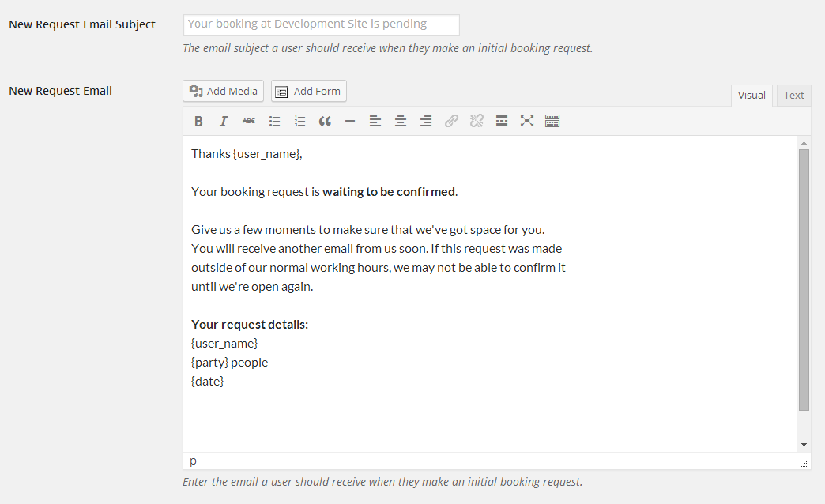Center-align the text
Image resolution: width=825 pixels, height=504 pixels.
pos(401,121)
